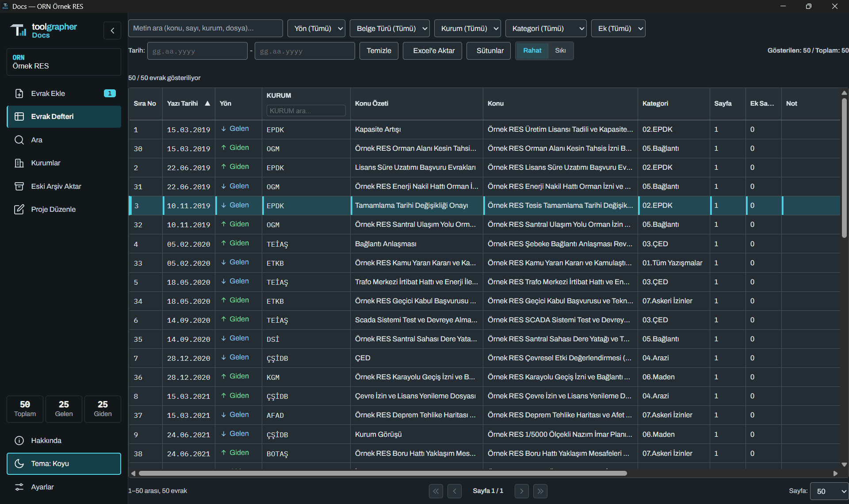Click the 25 Gelen stat card
This screenshot has width=849, height=504.
[64, 409]
